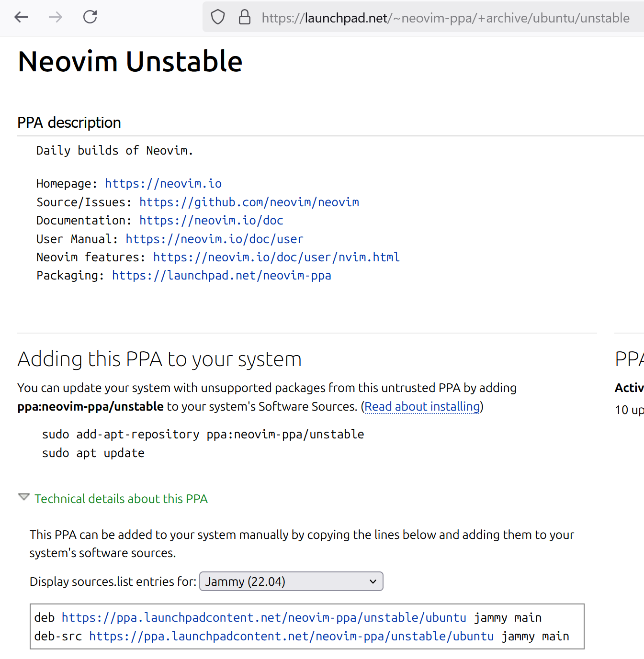
Task: Click the Neovim Unstable page heading
Action: [130, 62]
